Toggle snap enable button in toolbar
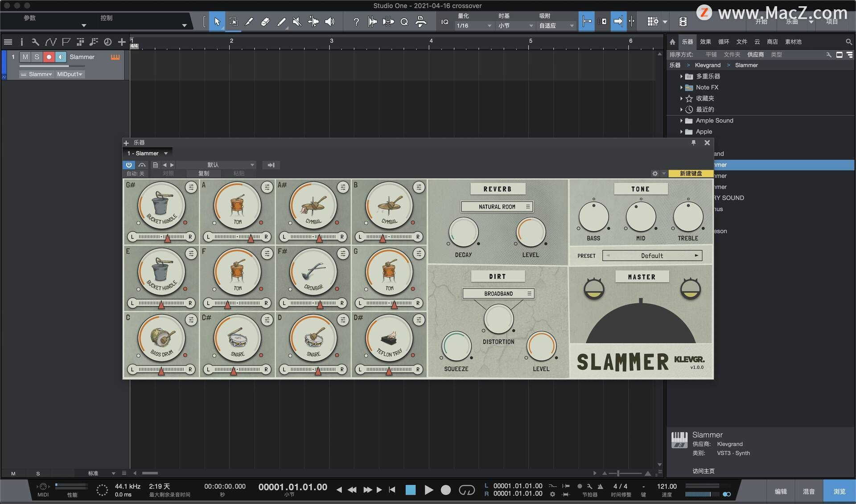The height and width of the screenshot is (504, 856). (587, 21)
